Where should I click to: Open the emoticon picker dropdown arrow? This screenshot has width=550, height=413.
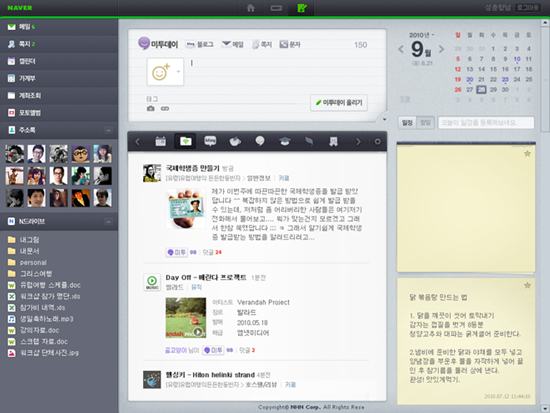(x=178, y=72)
